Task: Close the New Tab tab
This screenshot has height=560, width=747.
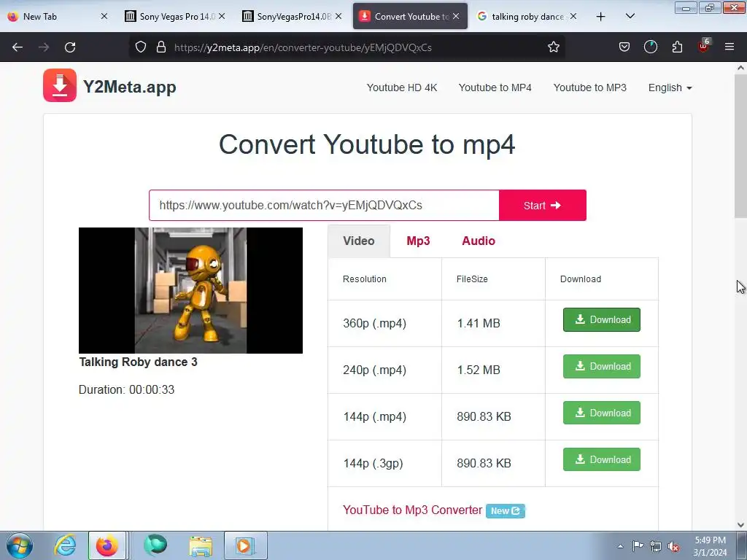Action: [104, 17]
